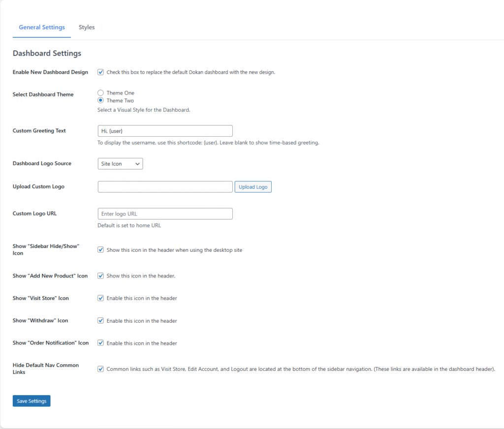Open the General Settings tab
The image size is (504, 429).
point(42,28)
